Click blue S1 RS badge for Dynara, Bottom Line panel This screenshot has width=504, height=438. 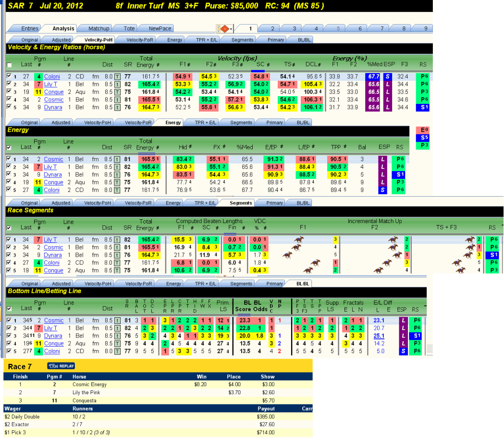point(415,336)
